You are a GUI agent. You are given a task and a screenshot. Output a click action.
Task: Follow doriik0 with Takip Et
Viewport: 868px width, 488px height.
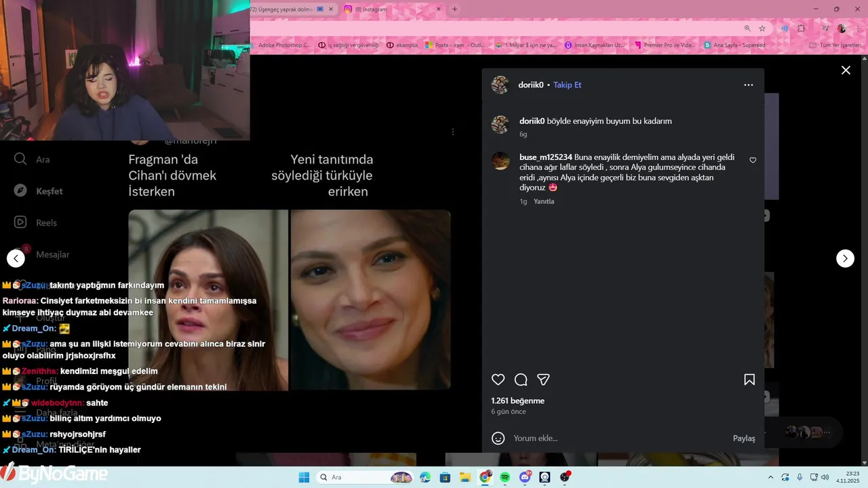pos(568,85)
